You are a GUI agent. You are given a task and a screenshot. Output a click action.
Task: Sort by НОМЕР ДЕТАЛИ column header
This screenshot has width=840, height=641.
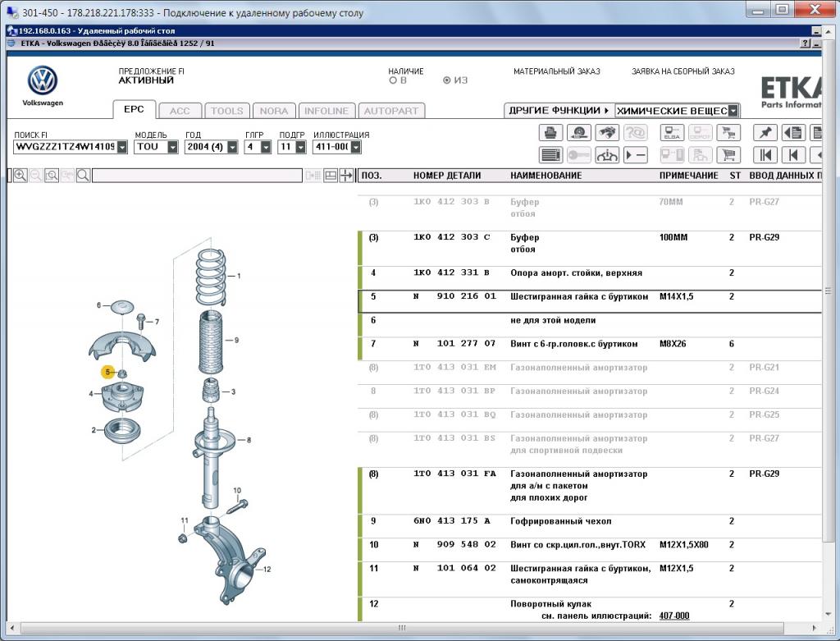447,176
